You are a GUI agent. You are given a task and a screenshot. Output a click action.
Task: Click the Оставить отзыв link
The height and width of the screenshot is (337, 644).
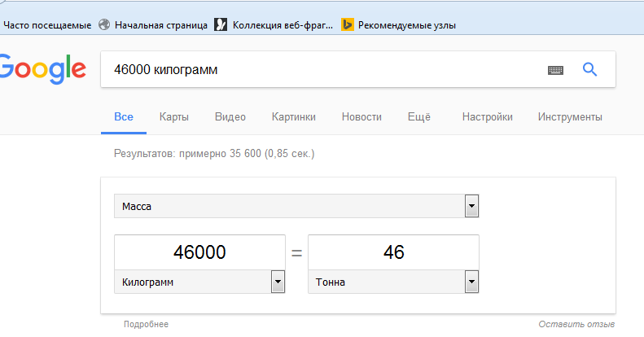[577, 324]
